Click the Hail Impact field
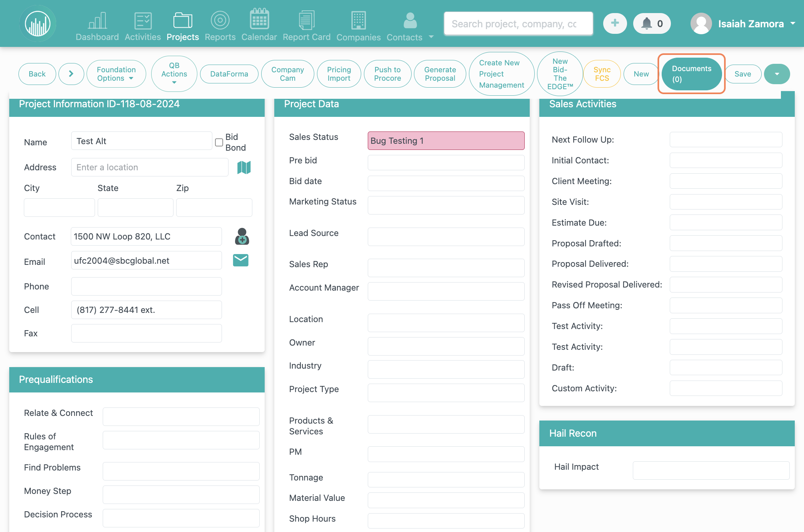 point(711,470)
